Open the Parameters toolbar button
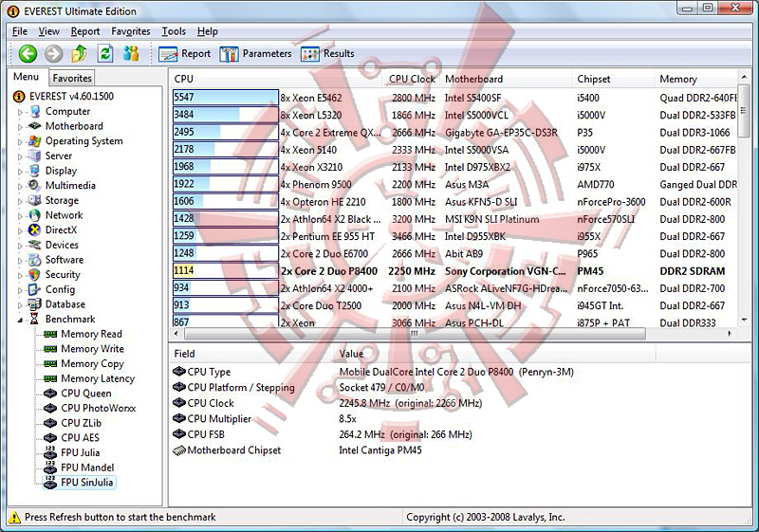This screenshot has height=532, width=759. pos(255,54)
